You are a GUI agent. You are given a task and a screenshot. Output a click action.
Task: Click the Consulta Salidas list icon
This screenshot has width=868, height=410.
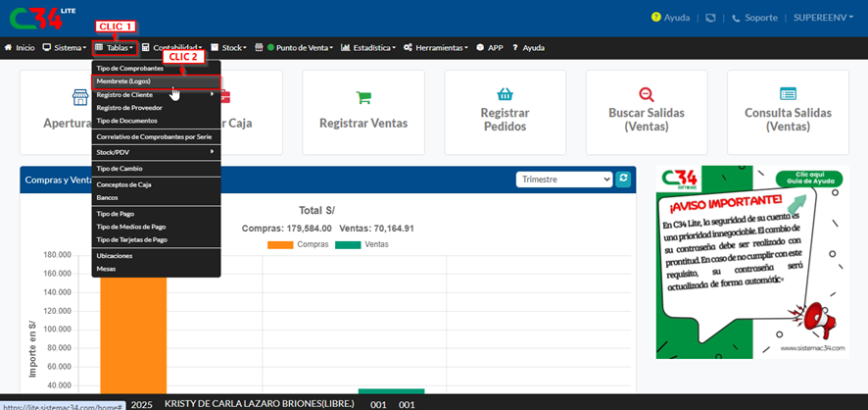(x=788, y=94)
